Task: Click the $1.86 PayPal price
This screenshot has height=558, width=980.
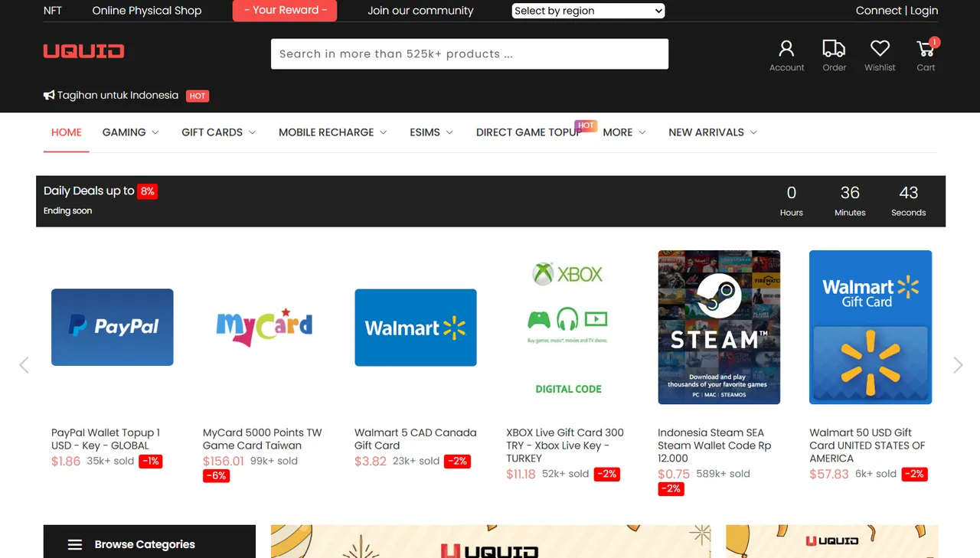Action: pos(66,462)
